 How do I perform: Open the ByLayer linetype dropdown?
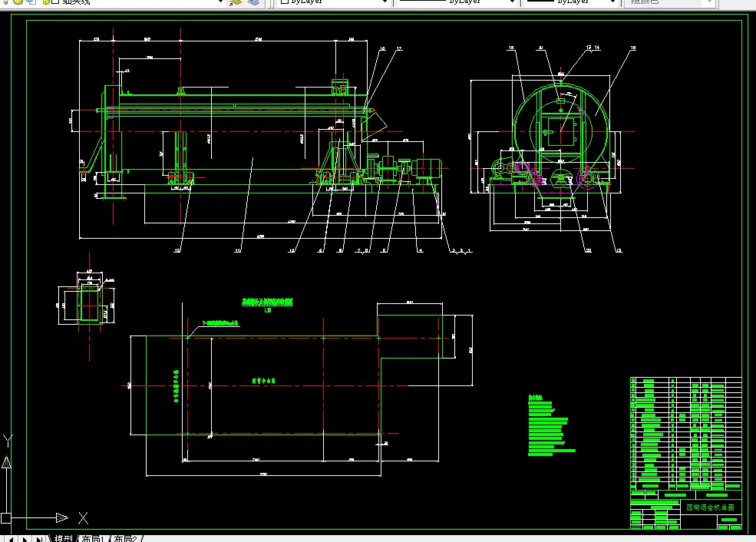[512, 2]
